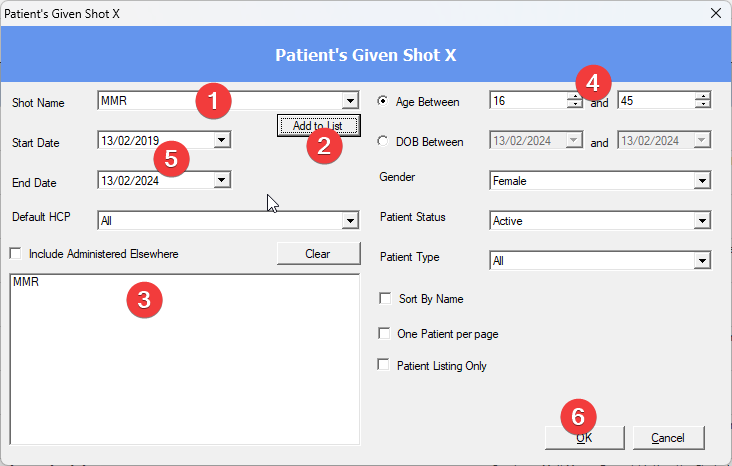Expand the Patient Status dropdown
732x466 pixels.
pos(703,221)
